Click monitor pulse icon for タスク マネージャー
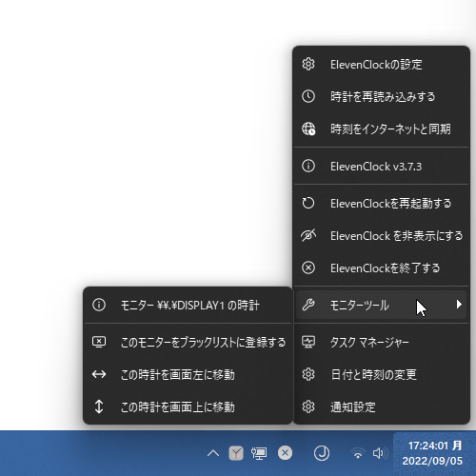476x476 pixels. tap(308, 342)
